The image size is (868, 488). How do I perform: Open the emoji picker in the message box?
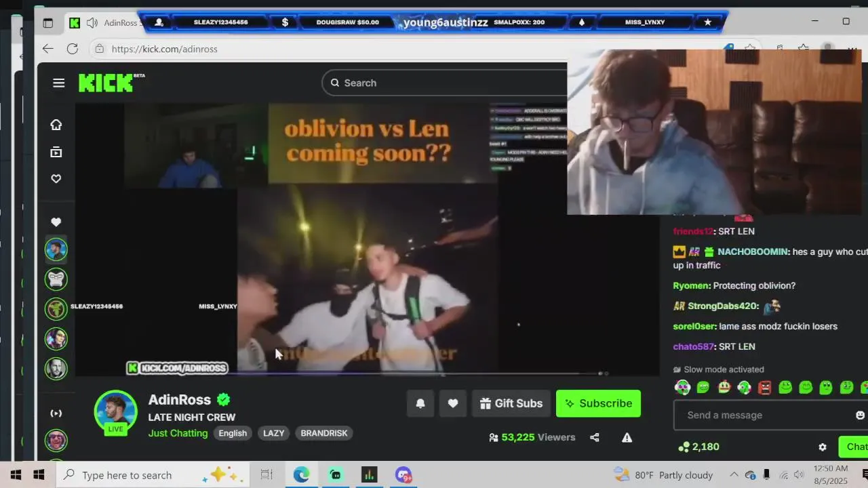pos(861,415)
